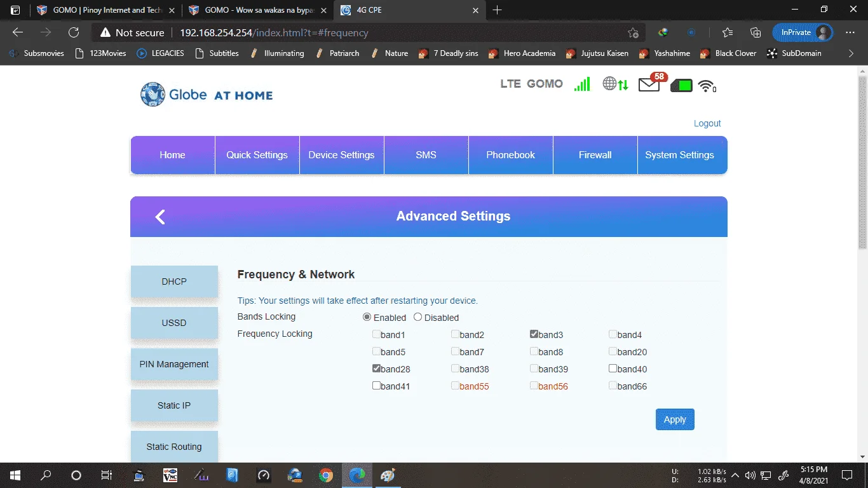
Task: Open the DHCP settings section
Action: (x=174, y=281)
